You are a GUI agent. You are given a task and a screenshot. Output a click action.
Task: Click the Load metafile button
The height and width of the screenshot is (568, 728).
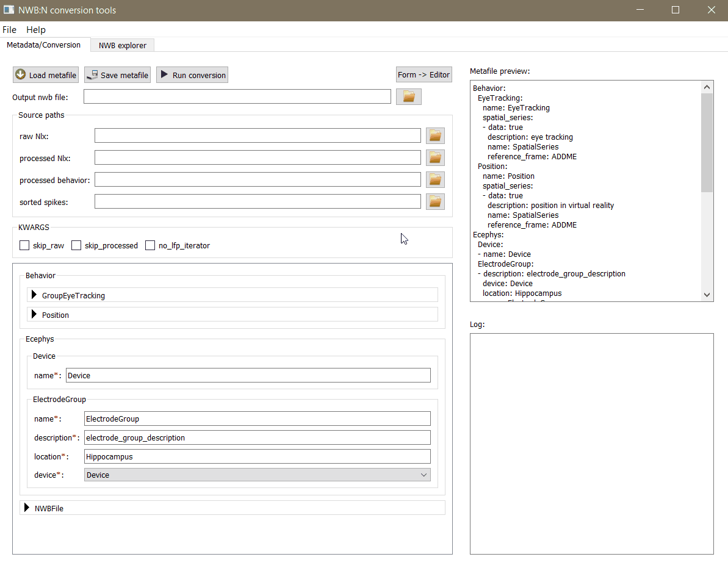coord(46,74)
